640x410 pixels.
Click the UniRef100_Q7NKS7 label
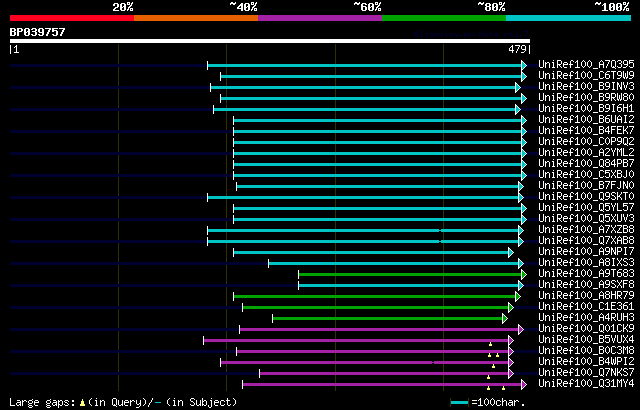click(x=586, y=373)
